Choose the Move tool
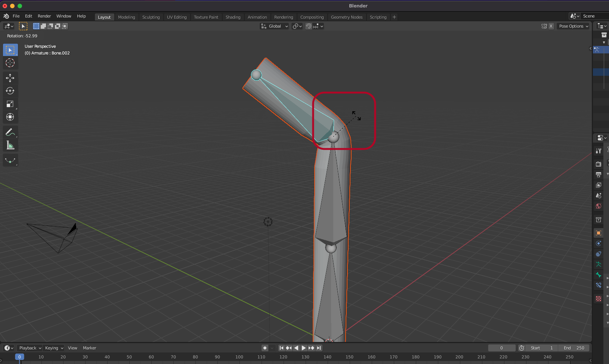Image resolution: width=609 pixels, height=364 pixels. click(x=10, y=78)
